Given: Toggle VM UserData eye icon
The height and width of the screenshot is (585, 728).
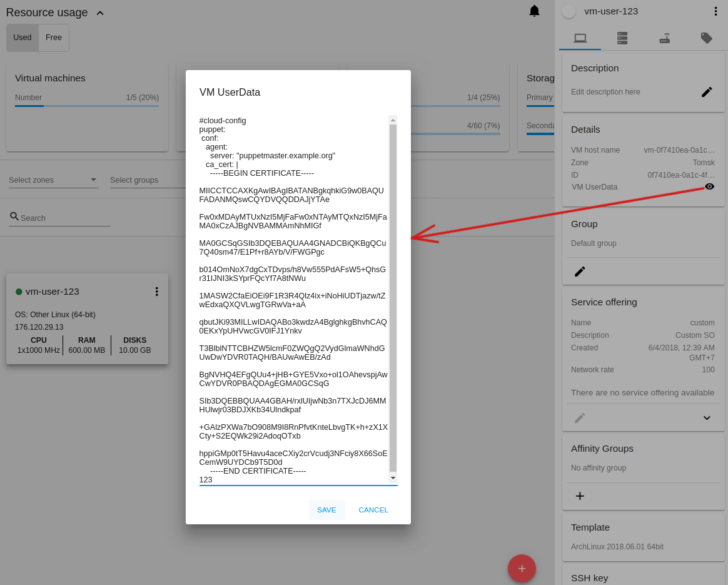Looking at the screenshot, I should coord(709,186).
